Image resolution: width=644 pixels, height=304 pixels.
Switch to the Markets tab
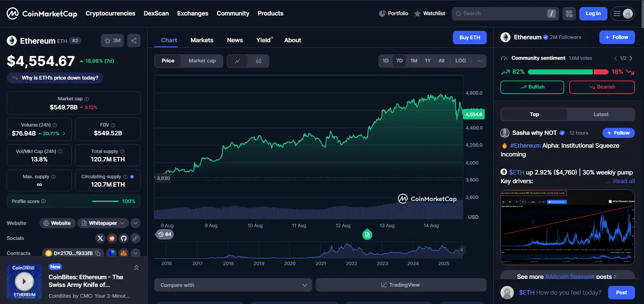[x=202, y=40]
